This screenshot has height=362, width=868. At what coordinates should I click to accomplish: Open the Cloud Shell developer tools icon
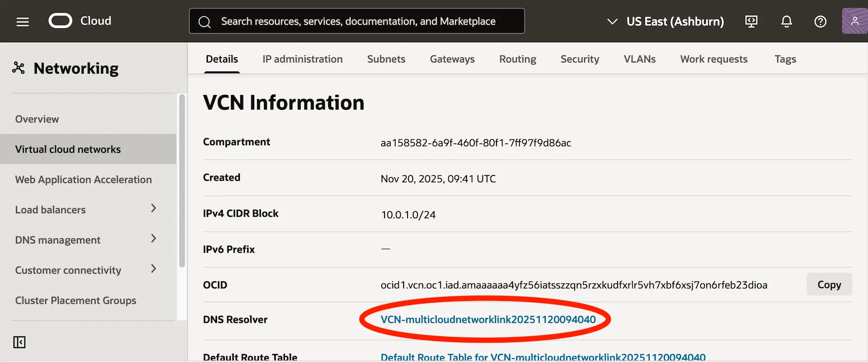(751, 21)
